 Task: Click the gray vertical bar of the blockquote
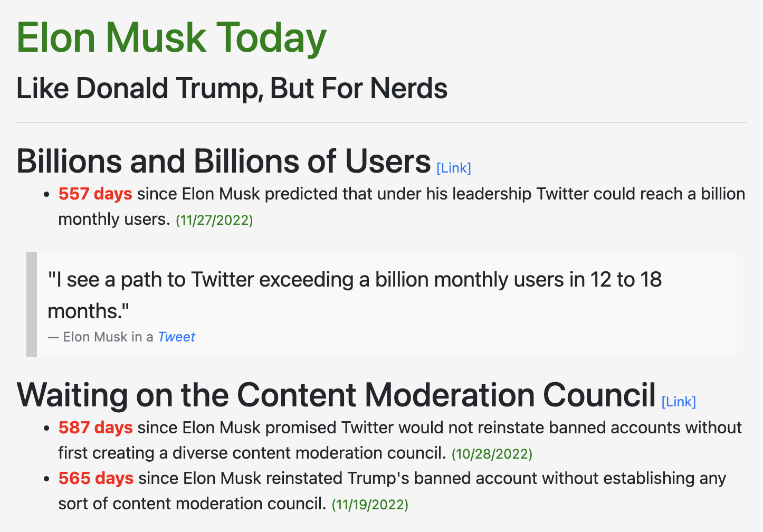coord(32,305)
